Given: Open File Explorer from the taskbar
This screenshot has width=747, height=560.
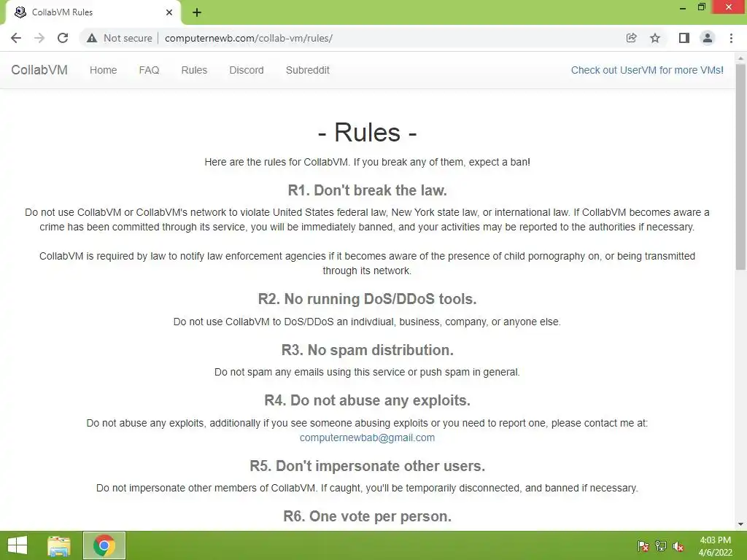Looking at the screenshot, I should (59, 545).
